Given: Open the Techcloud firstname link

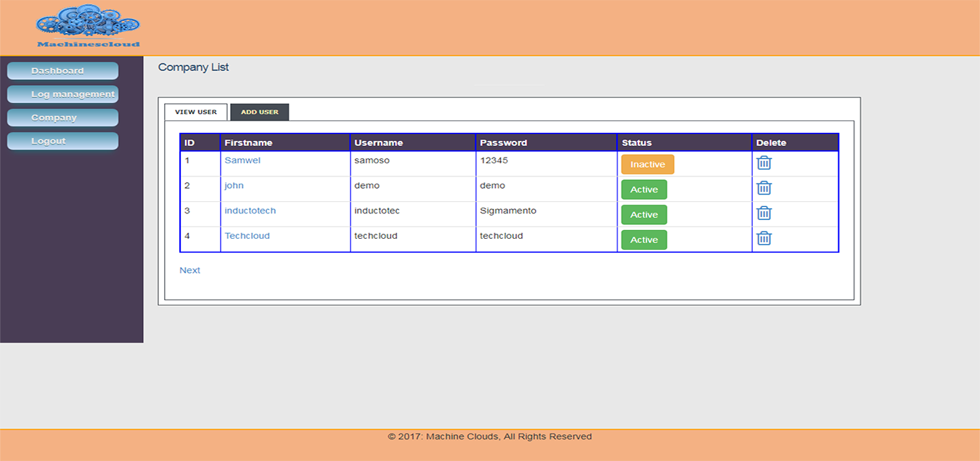Looking at the screenshot, I should click(x=247, y=236).
